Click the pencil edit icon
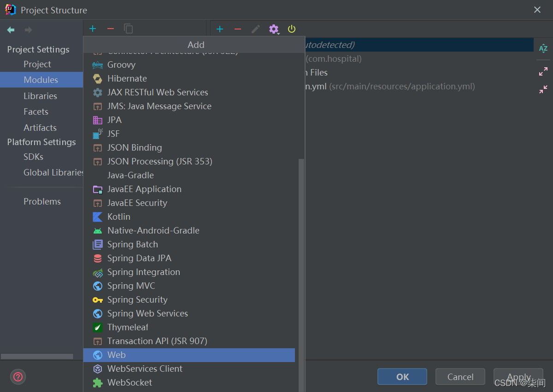This screenshot has width=553, height=392. tap(256, 29)
